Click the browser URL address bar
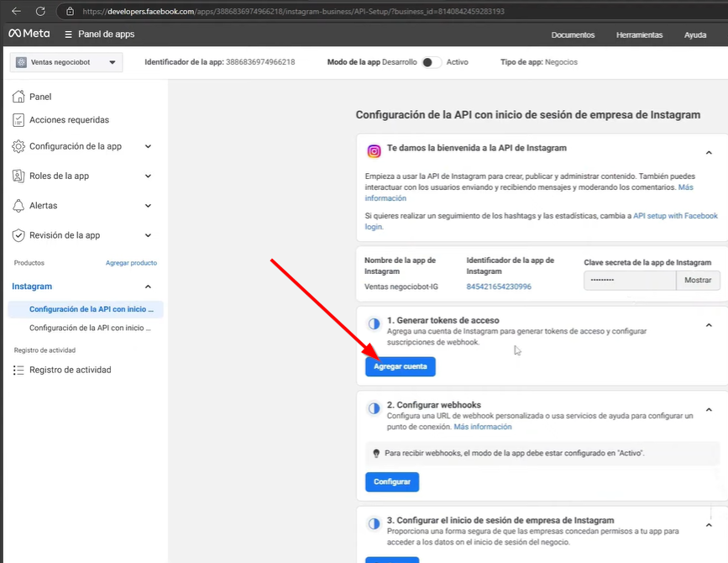This screenshot has height=563, width=728. (x=293, y=11)
